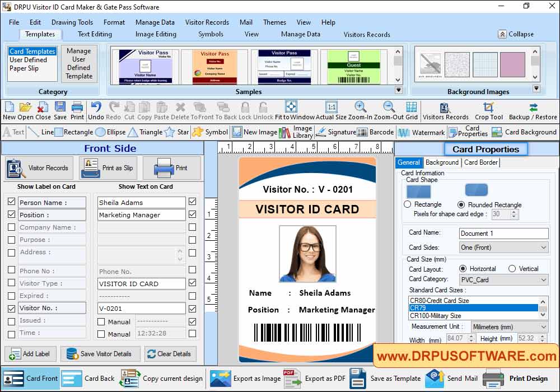Uncheck the Person Name label checkbox
The height and width of the screenshot is (392, 560).
click(x=11, y=202)
